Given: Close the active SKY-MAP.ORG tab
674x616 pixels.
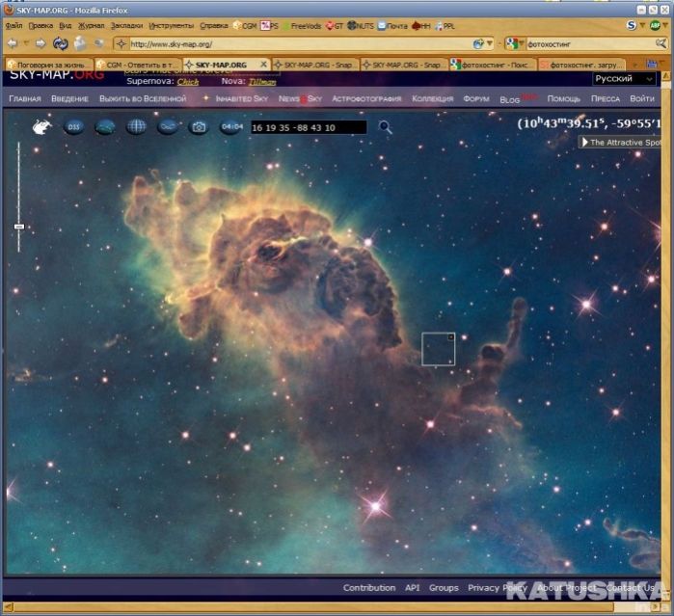Looking at the screenshot, I should 264,64.
